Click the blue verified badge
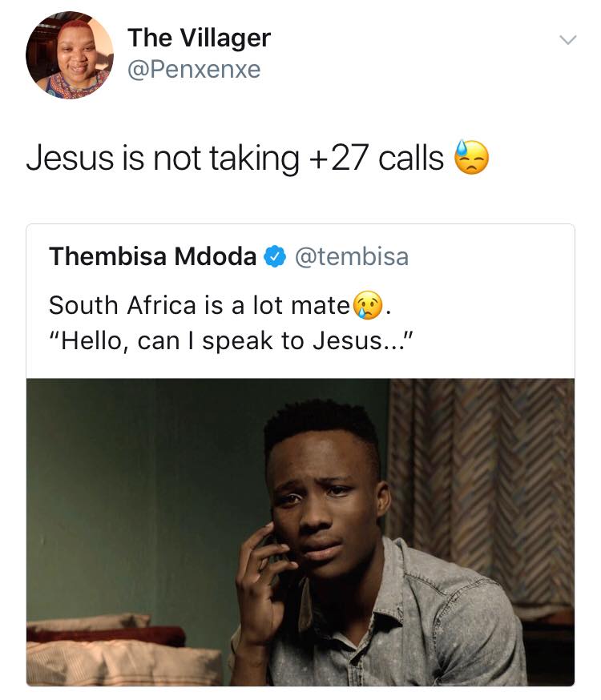This screenshot has width=601, height=700. coord(274,256)
